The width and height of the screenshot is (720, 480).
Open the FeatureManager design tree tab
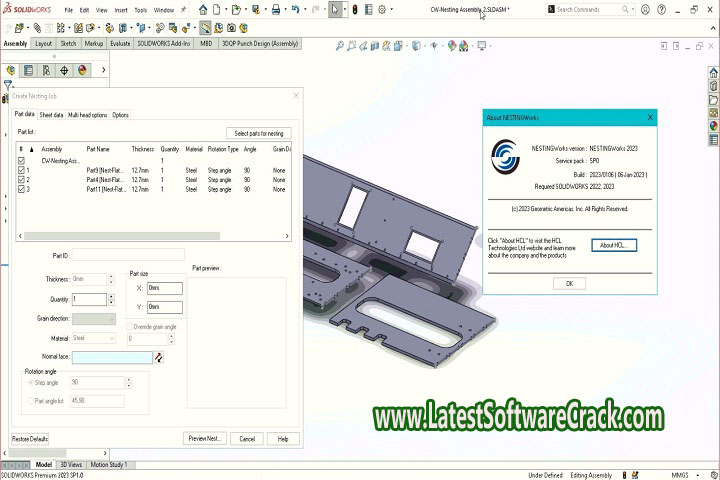click(11, 70)
